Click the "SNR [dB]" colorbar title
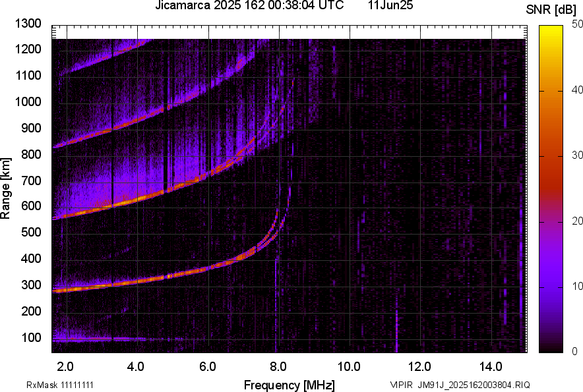The height and width of the screenshot is (392, 583). coord(551,10)
